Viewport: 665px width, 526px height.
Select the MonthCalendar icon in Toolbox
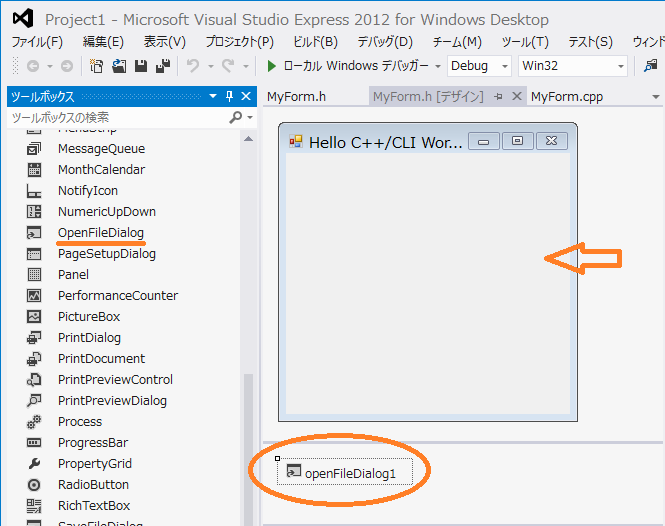tap(34, 170)
